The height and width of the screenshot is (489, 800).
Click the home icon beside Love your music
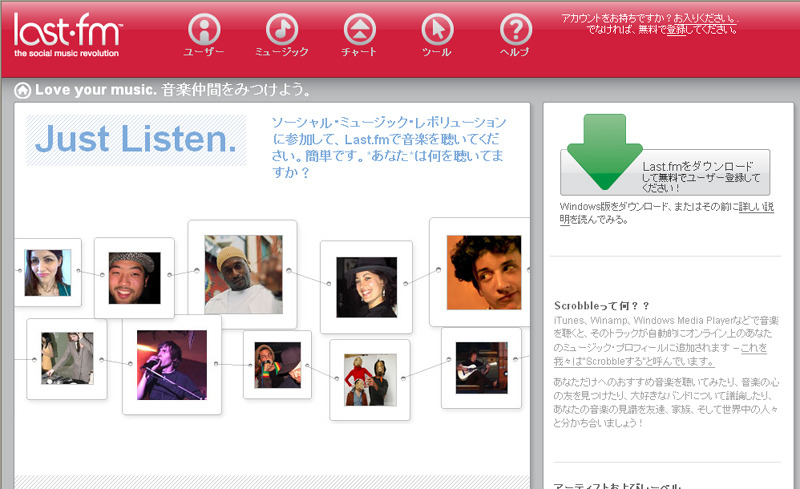tap(22, 90)
